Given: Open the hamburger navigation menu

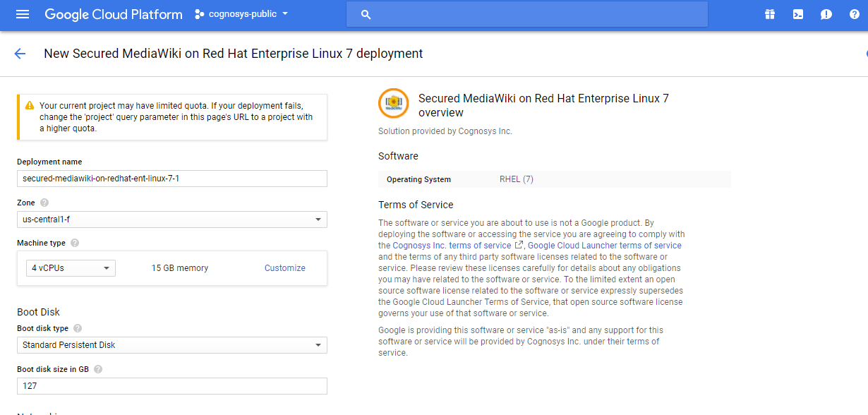Looking at the screenshot, I should (x=23, y=14).
